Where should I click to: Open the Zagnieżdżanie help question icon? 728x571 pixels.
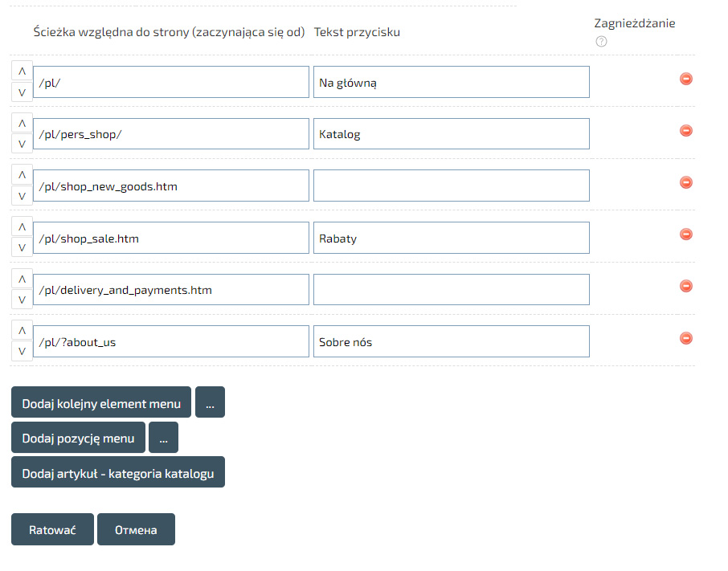coord(601,41)
